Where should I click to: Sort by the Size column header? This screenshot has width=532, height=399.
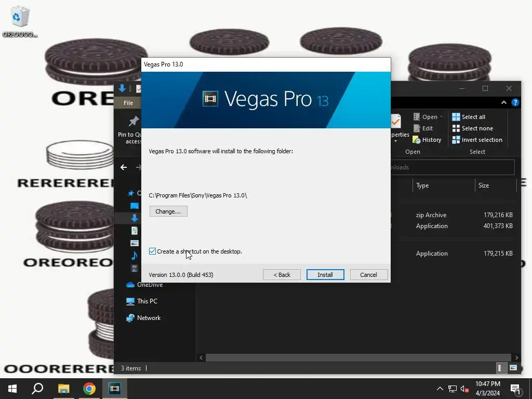click(495, 185)
